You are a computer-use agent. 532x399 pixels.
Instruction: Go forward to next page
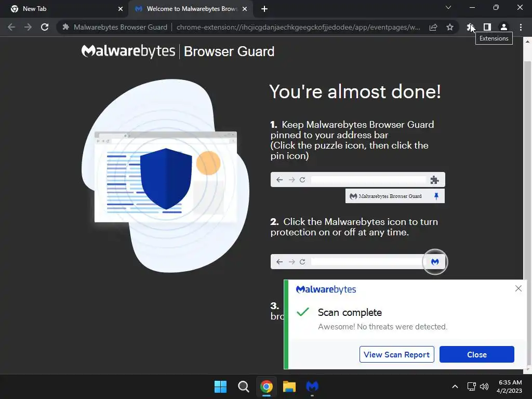(x=28, y=27)
